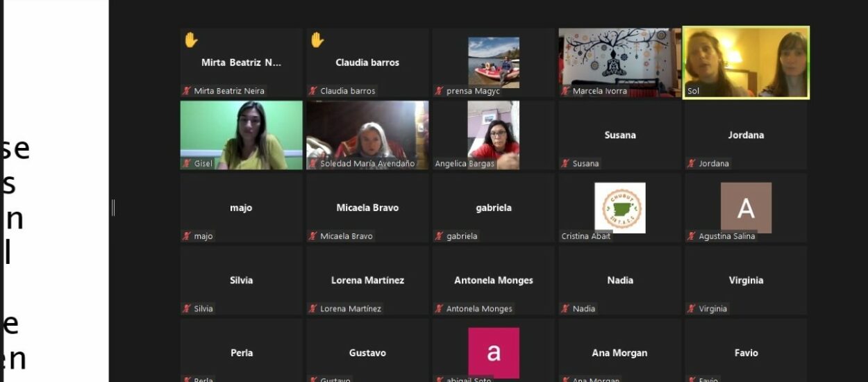Viewport: 868px width, 382px height.
Task: Click muted mic icon beside Jordana label
Action: 692,164
